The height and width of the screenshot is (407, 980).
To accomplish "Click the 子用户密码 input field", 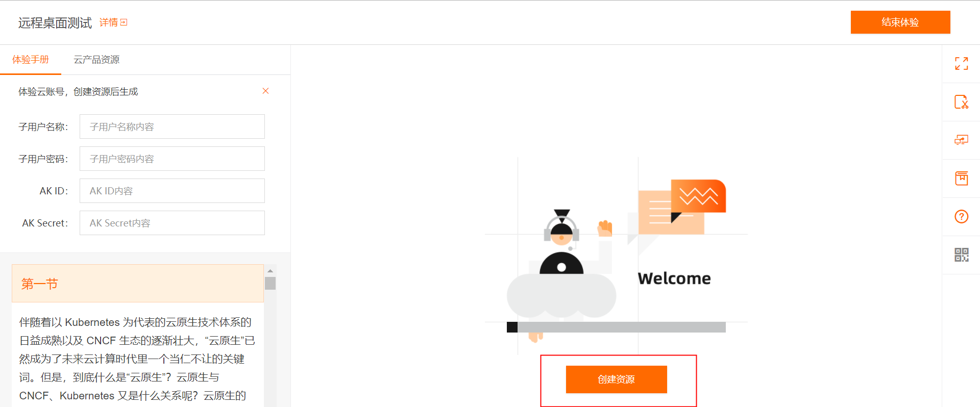I will 172,159.
